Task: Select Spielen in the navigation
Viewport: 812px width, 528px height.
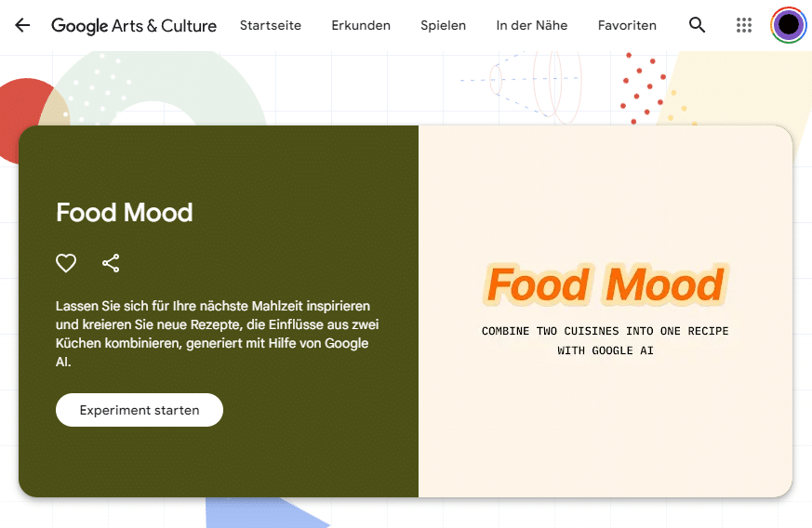Action: [443, 25]
